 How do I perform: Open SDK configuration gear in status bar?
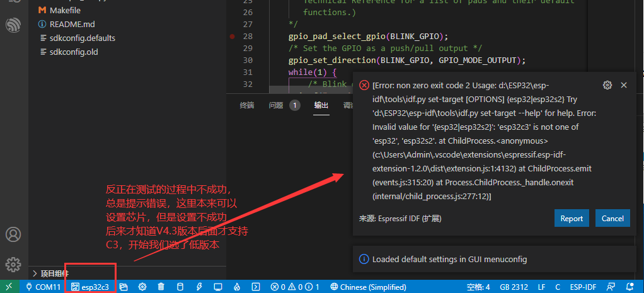142,287
